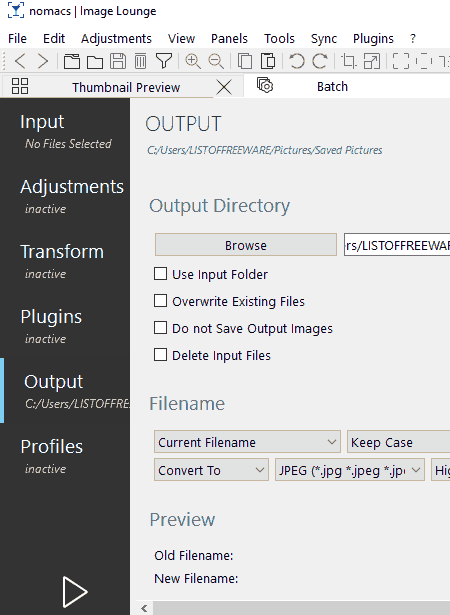Screen dimensions: 450x615
Task: Open Profiles section in sidebar
Action: pyautogui.click(x=66, y=456)
